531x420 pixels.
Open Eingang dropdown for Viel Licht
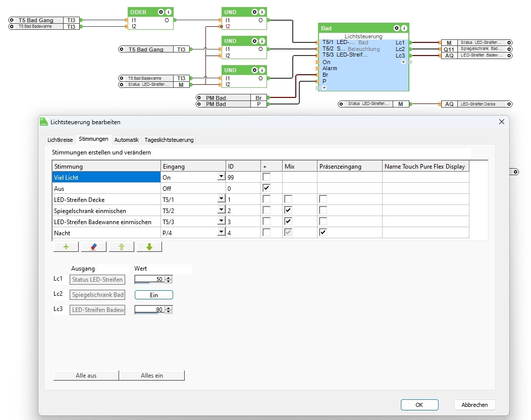coord(221,177)
